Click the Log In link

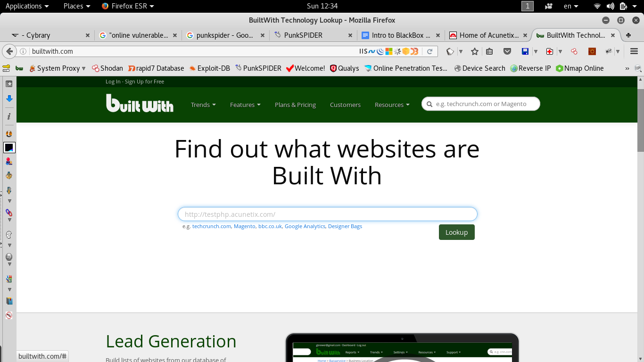113,82
